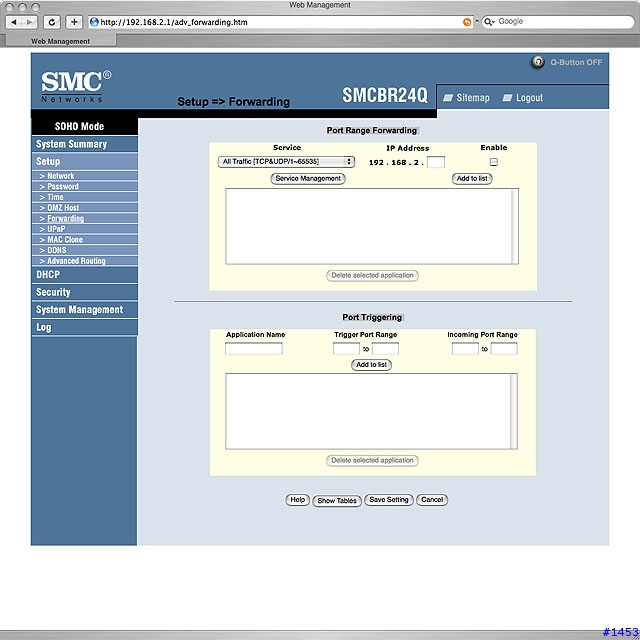
Task: Open the Sitemap link
Action: (473, 98)
